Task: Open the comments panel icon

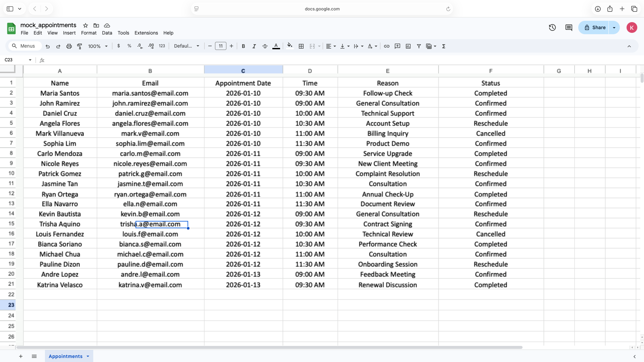Action: coord(569,27)
